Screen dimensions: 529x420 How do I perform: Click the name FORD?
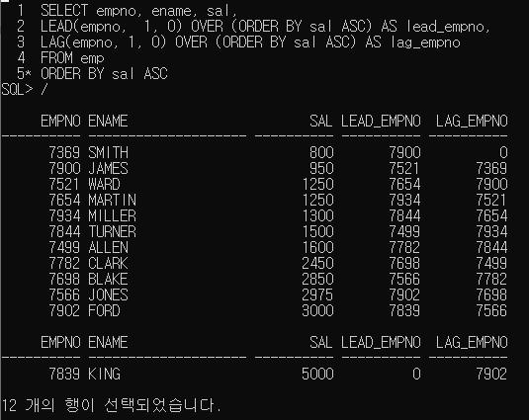click(104, 310)
